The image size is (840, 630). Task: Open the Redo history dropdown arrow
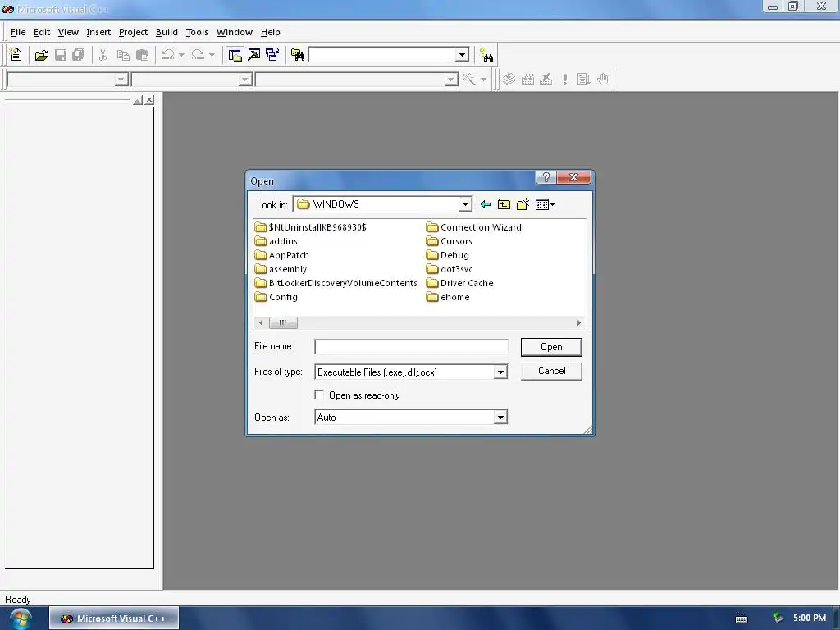(x=212, y=55)
